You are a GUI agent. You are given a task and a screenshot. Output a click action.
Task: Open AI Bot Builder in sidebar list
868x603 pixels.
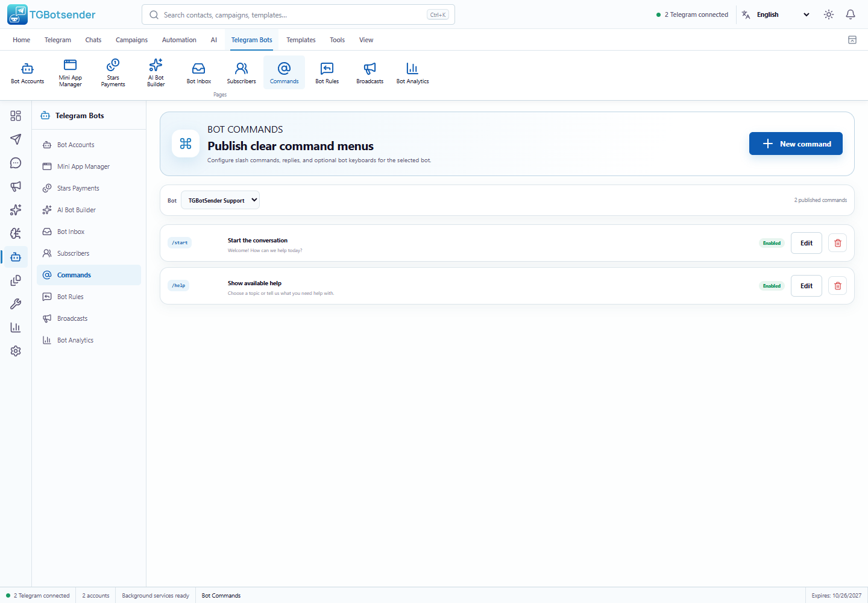(89, 210)
